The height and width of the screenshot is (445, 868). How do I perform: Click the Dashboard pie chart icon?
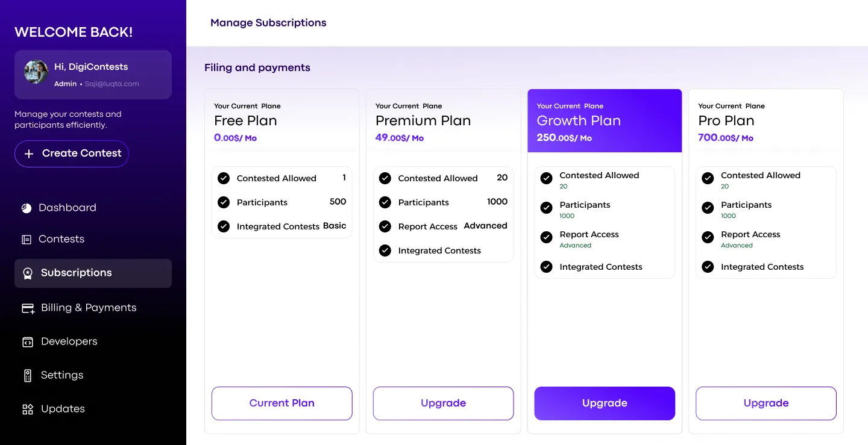[27, 208]
